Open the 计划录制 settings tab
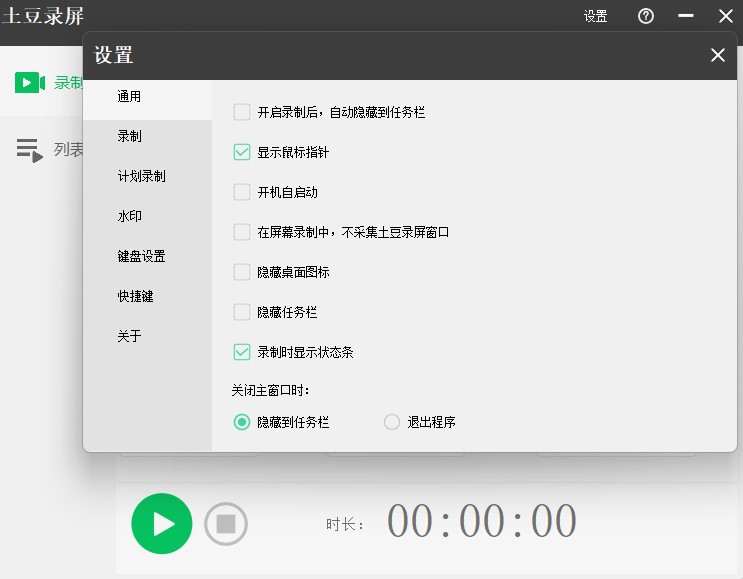 tap(147, 176)
